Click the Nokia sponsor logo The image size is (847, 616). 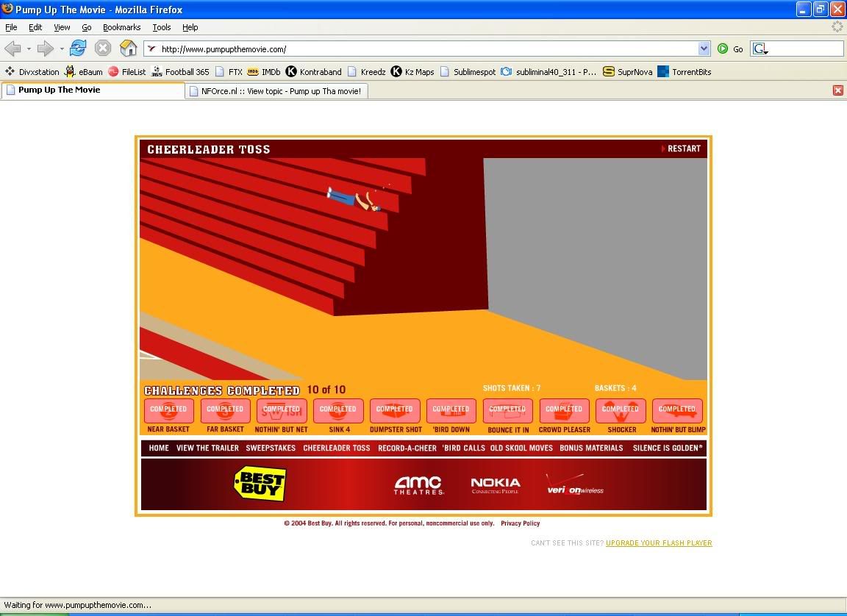[x=496, y=485]
